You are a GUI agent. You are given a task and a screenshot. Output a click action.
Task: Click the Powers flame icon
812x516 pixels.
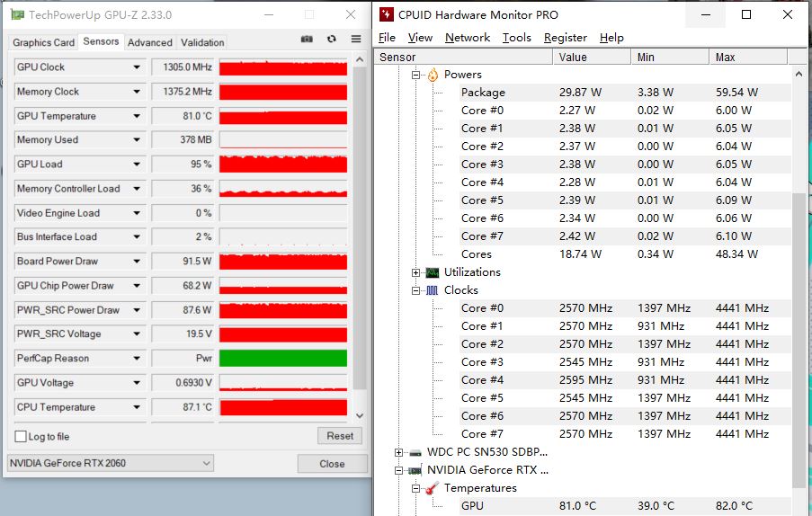coord(433,75)
